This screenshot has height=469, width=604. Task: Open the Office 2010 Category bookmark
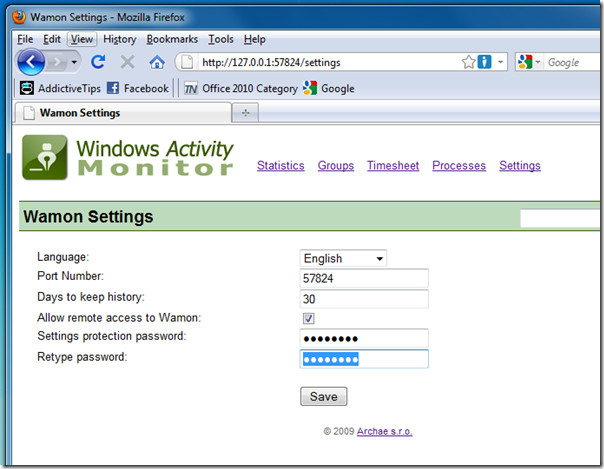coord(241,88)
